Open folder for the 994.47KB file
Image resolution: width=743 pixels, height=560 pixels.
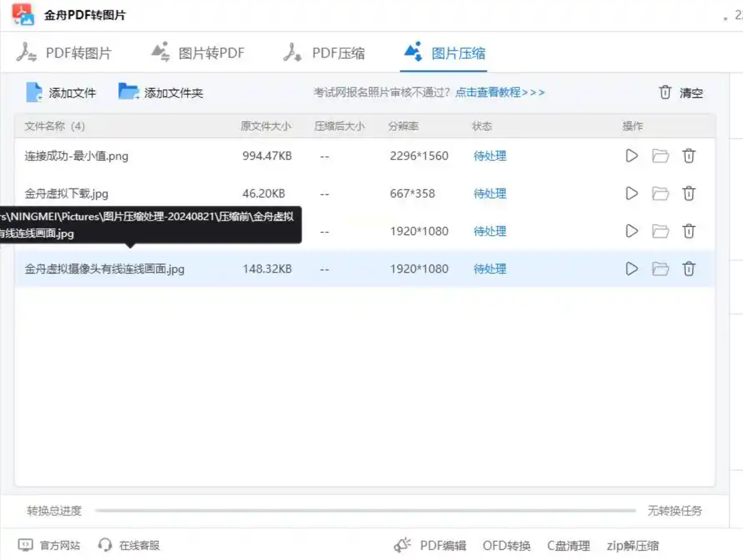click(660, 156)
